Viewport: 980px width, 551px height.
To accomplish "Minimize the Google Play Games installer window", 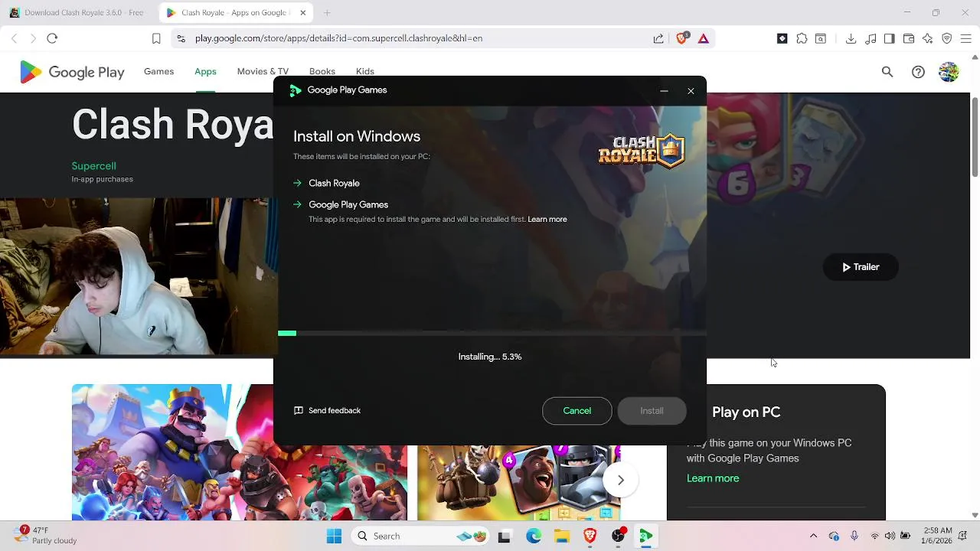I will [664, 91].
